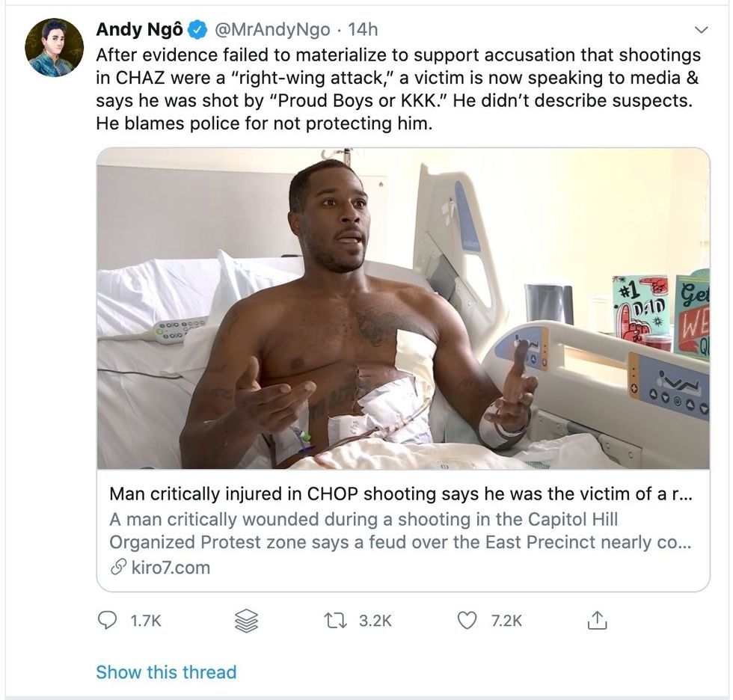The image size is (733, 700).
Task: Click the chain link icon beside kiro7.com
Action: click(x=117, y=568)
